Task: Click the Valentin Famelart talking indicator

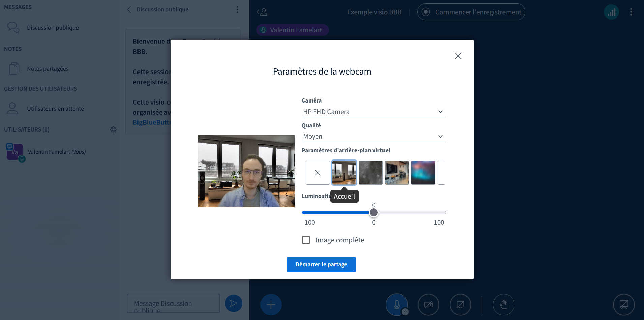Action: click(x=293, y=30)
